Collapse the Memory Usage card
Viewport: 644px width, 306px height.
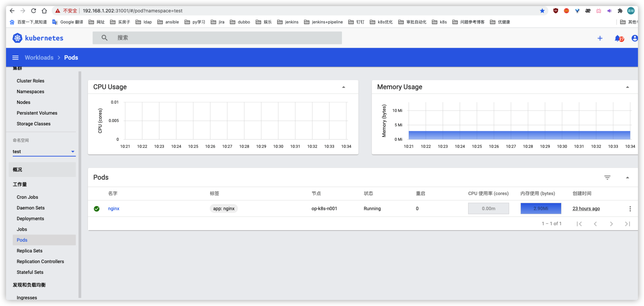pyautogui.click(x=627, y=87)
